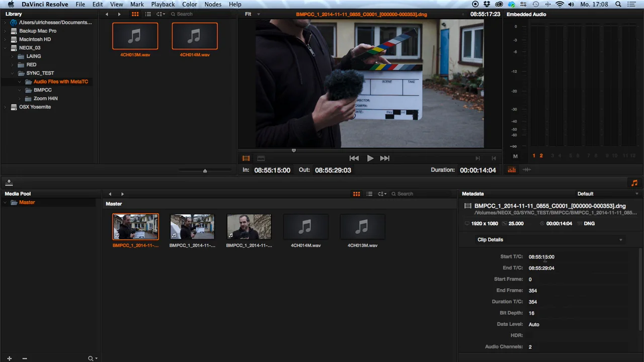The height and width of the screenshot is (362, 644).
Task: Open the DaVinci Resolve application menu
Action: [45, 4]
